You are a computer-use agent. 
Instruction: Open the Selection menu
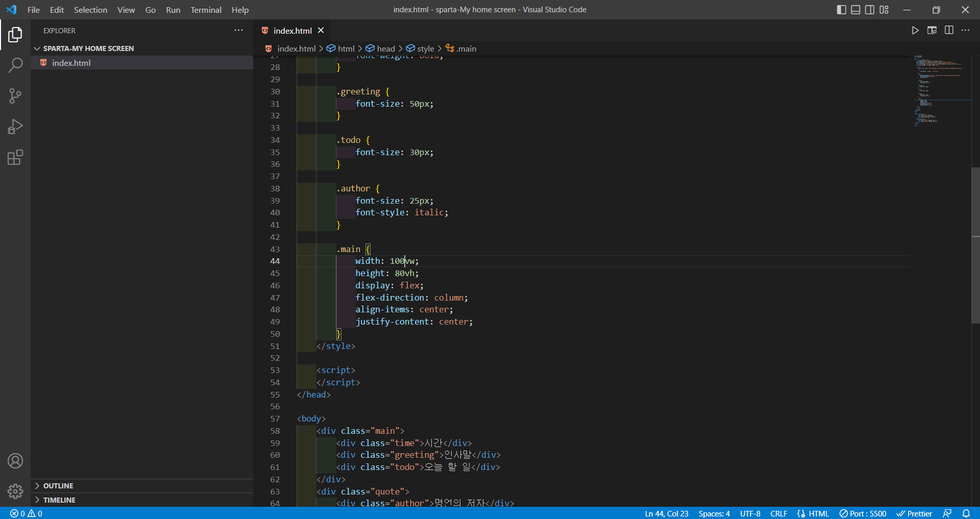(91, 10)
